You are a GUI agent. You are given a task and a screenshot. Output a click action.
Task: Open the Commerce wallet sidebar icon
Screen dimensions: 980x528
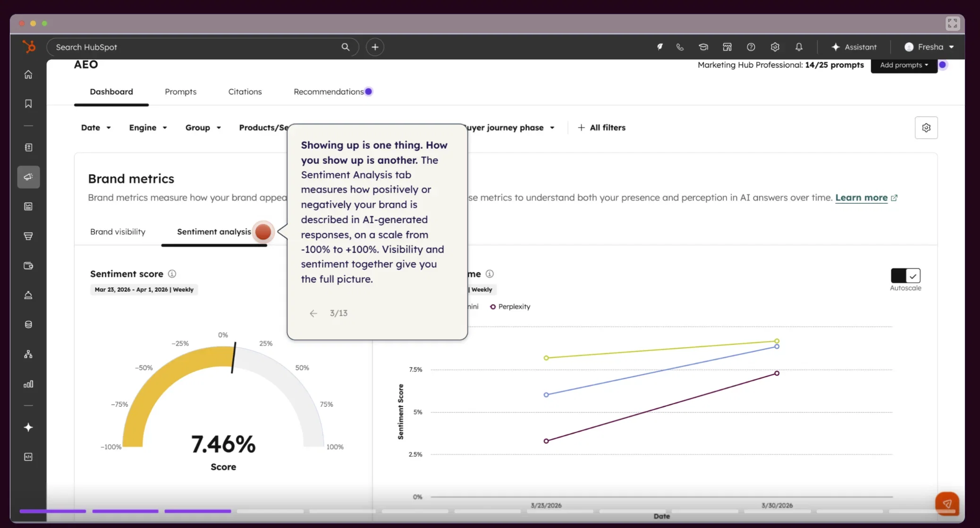[x=28, y=266]
